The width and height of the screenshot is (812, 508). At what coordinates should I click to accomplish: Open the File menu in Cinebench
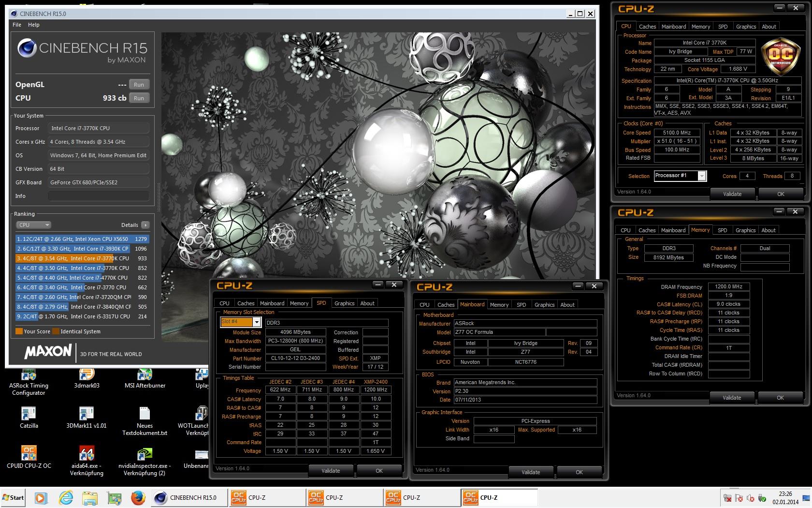[x=17, y=25]
